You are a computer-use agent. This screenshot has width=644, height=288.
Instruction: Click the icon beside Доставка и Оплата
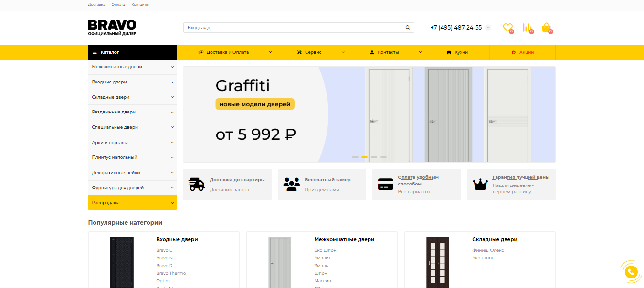[201, 52]
